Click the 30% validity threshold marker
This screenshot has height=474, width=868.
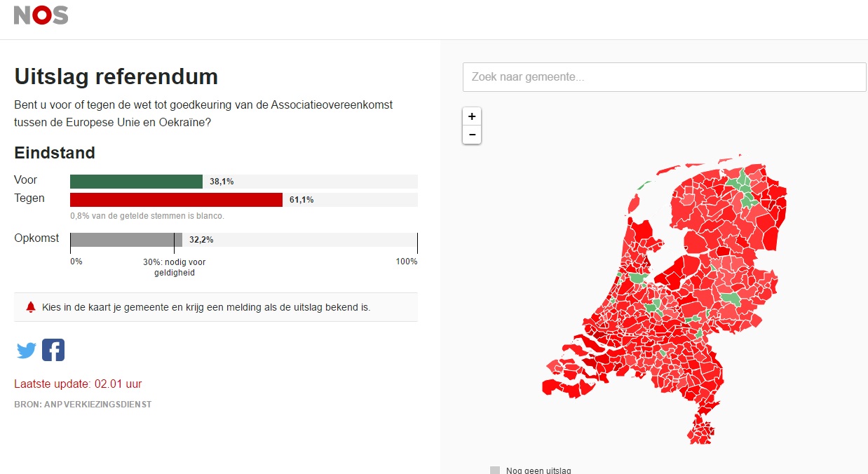174,243
